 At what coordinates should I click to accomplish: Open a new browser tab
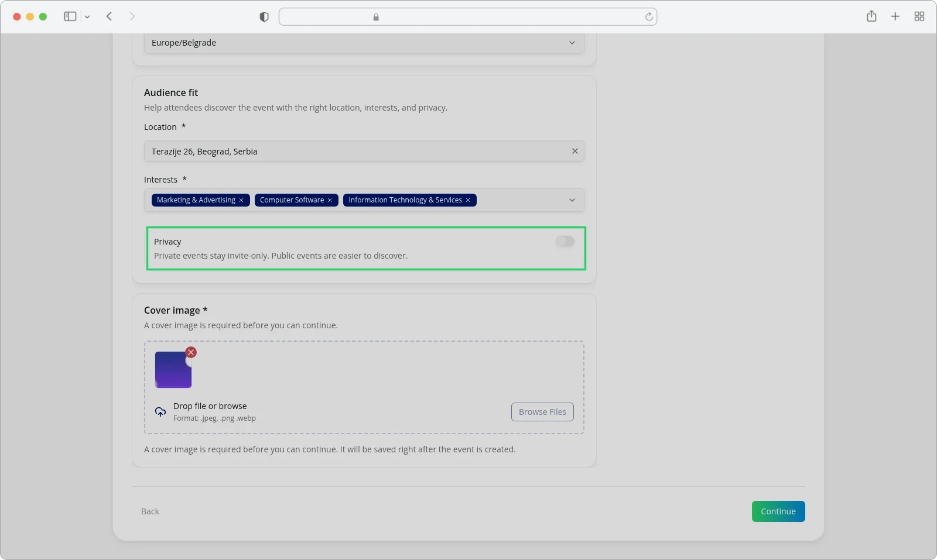coord(895,16)
